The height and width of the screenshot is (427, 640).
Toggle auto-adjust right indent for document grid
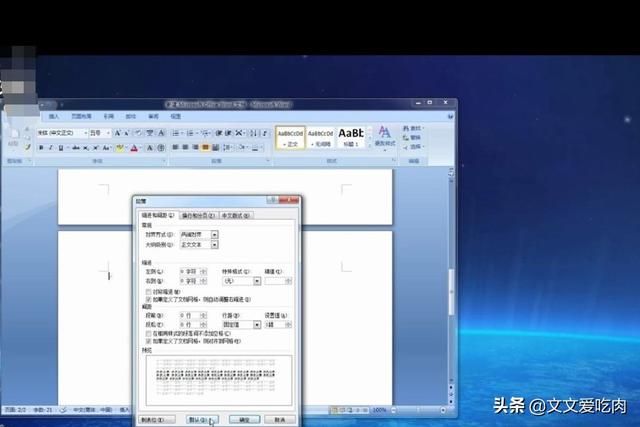click(149, 298)
